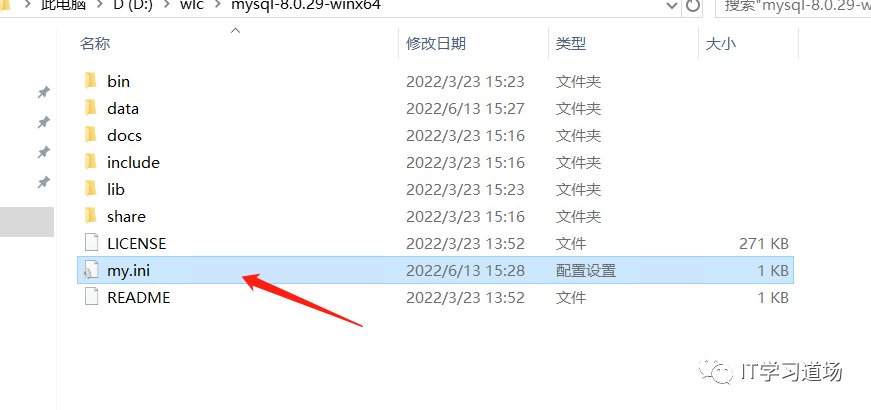Open the bin folder icon

[x=91, y=81]
